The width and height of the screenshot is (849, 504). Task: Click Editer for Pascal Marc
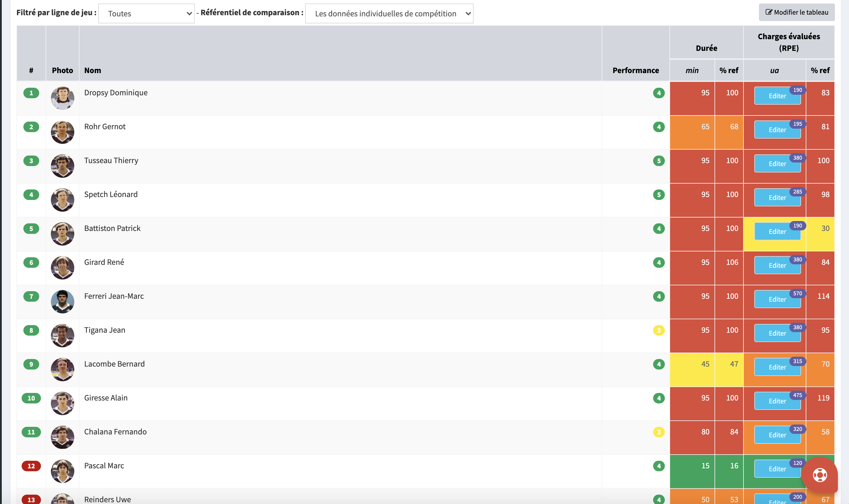pos(777,469)
